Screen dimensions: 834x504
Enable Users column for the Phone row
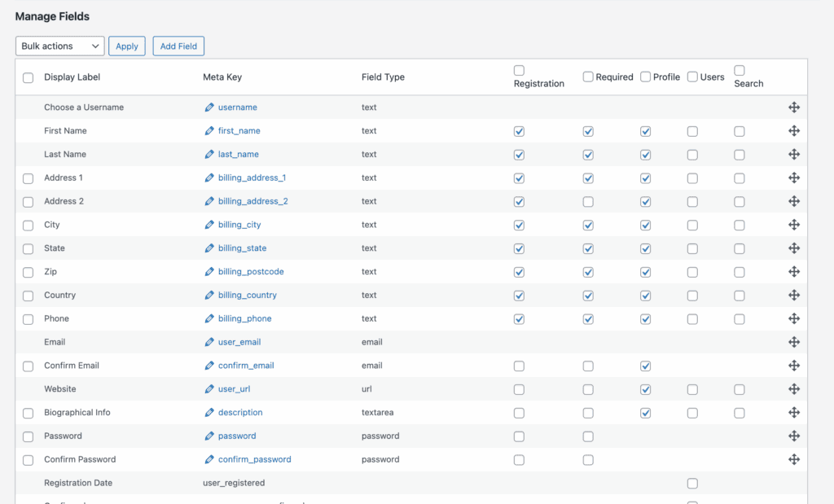(692, 319)
